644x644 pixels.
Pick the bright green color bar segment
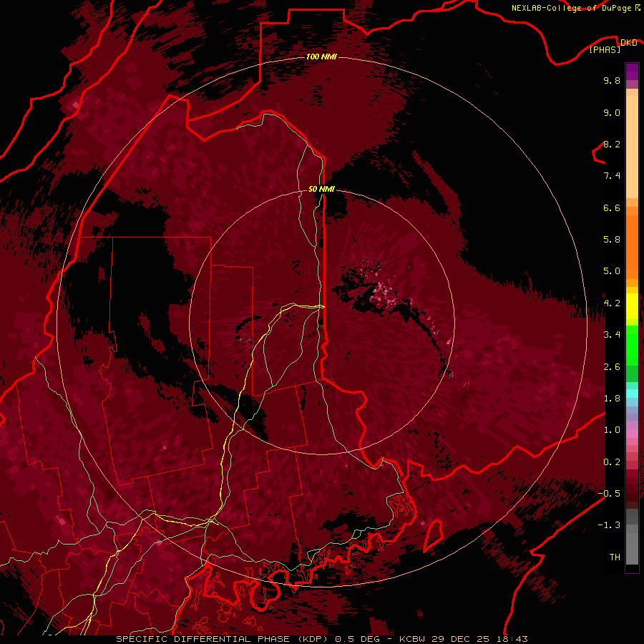(x=632, y=346)
